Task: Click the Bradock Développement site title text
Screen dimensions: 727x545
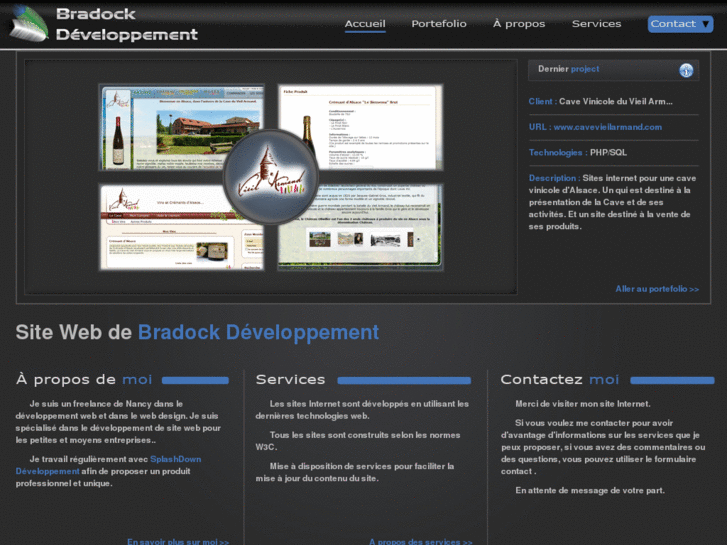Action: 126,24
